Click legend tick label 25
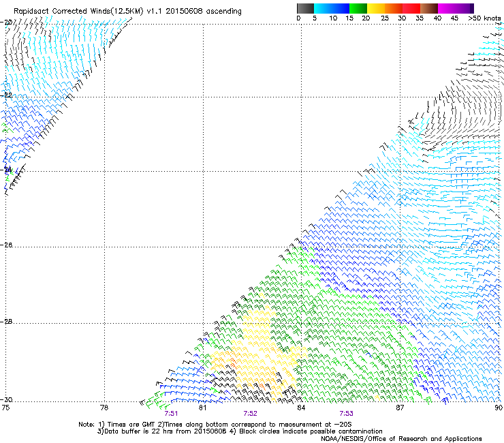The width and height of the screenshot is (504, 443). pos(385,18)
